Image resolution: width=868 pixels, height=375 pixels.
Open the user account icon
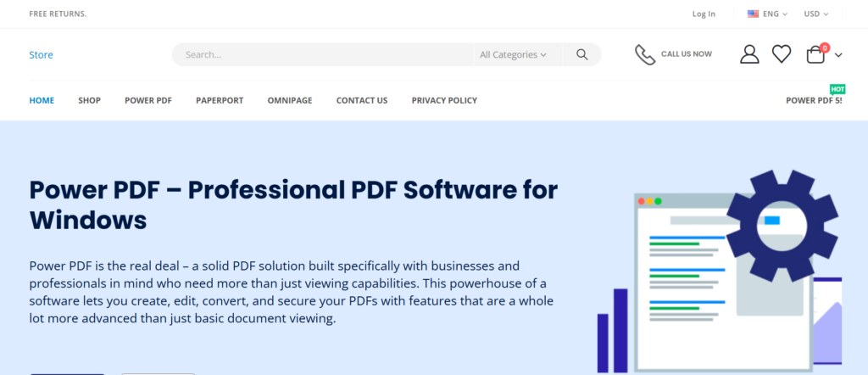coord(749,54)
